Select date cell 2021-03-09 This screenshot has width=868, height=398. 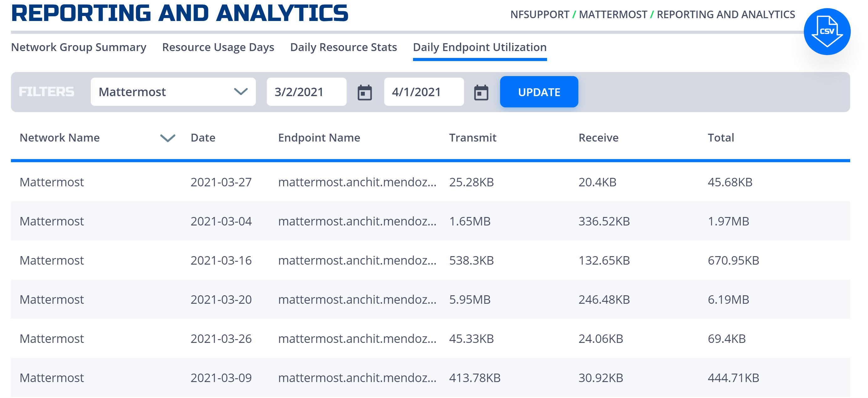point(221,377)
